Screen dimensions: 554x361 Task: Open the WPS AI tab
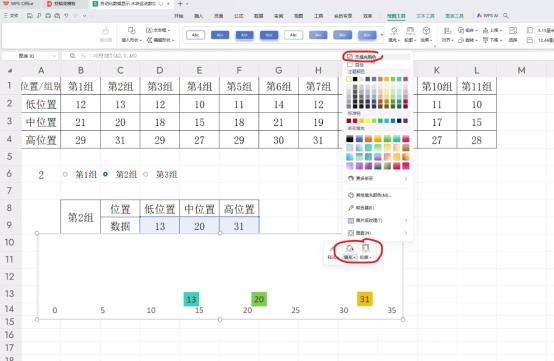coord(487,16)
